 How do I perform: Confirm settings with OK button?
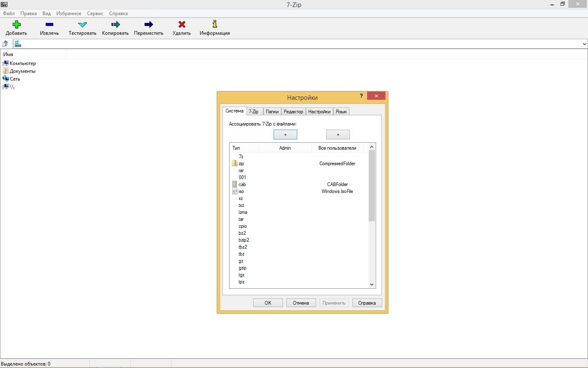(268, 303)
